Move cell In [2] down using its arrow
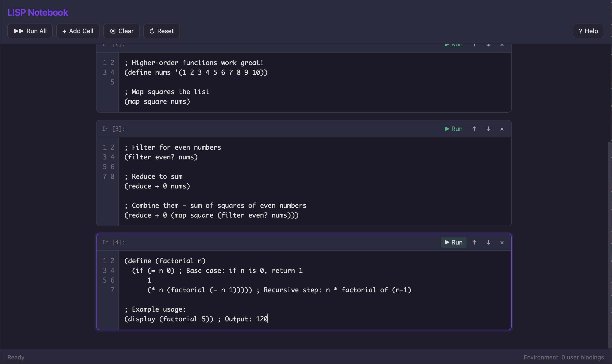Image resolution: width=612 pixels, height=364 pixels. pyautogui.click(x=488, y=45)
